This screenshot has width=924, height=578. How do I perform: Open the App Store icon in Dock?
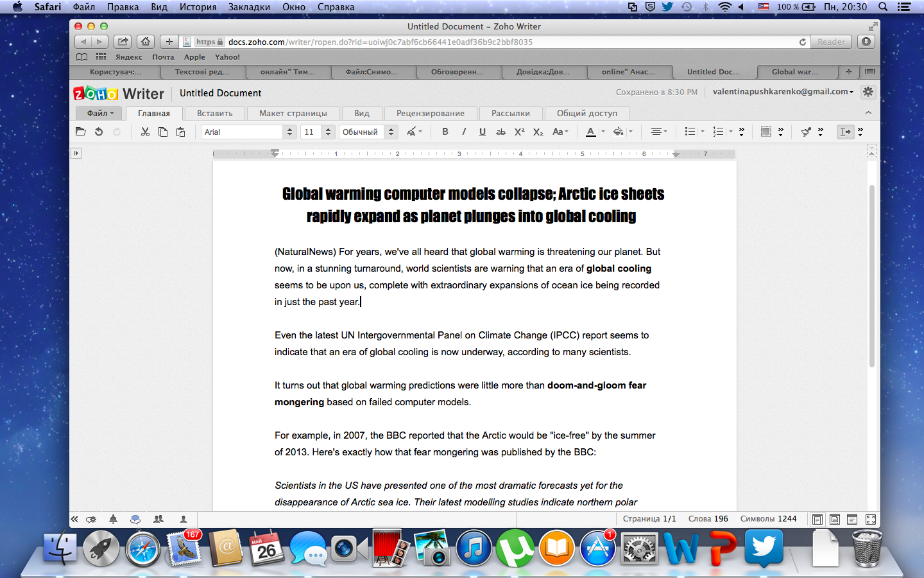598,549
